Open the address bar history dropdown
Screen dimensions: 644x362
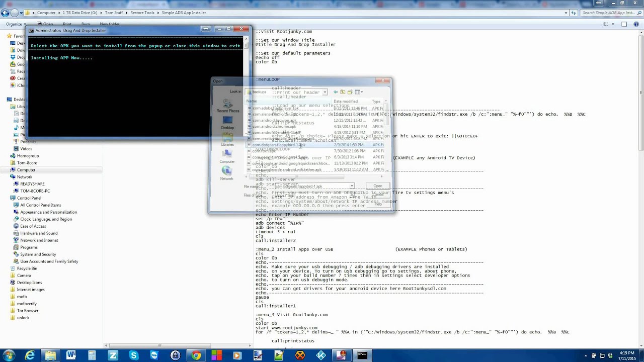(566, 13)
